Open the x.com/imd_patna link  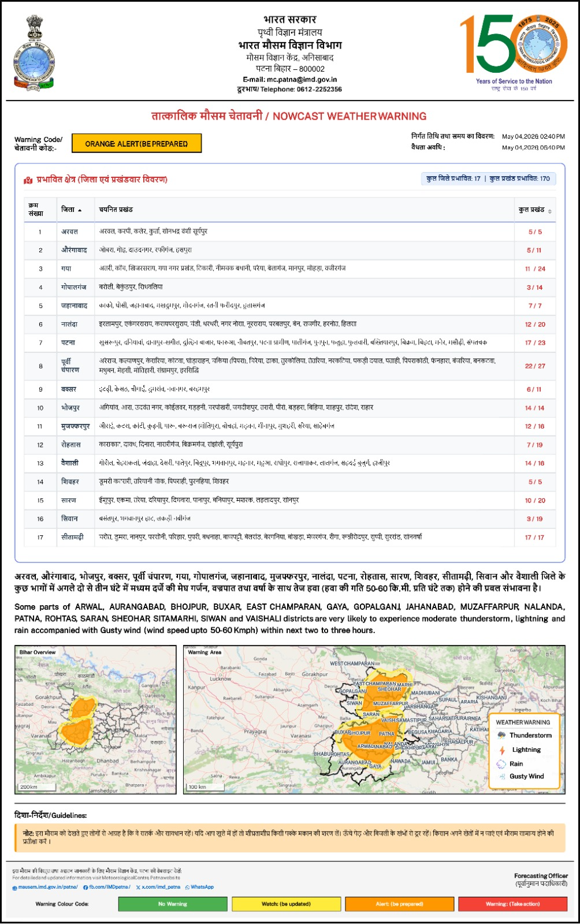tap(161, 887)
